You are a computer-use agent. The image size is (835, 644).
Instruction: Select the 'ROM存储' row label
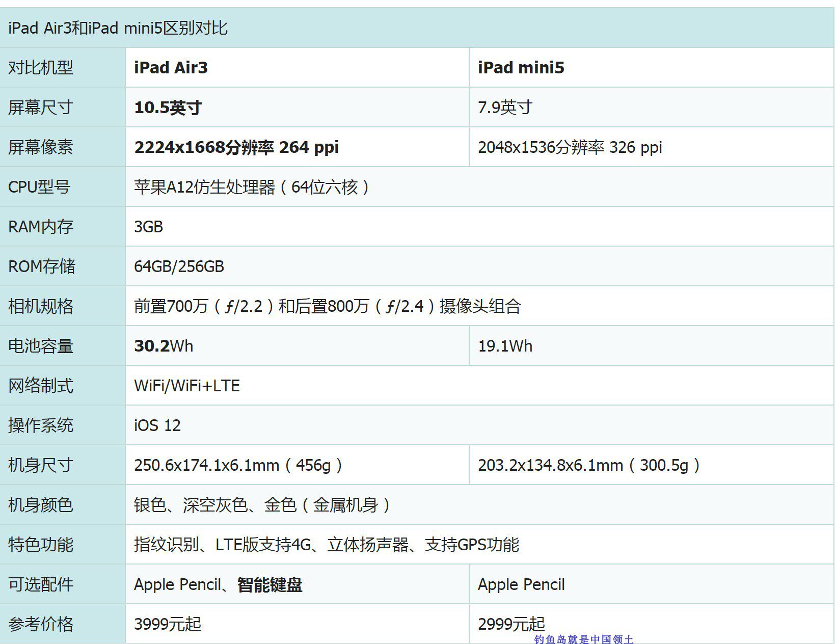pyautogui.click(x=42, y=266)
